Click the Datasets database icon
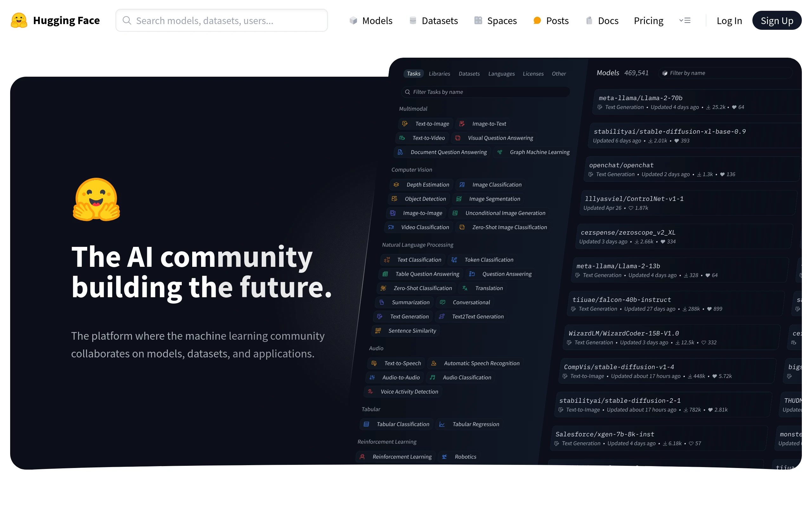 point(413,21)
